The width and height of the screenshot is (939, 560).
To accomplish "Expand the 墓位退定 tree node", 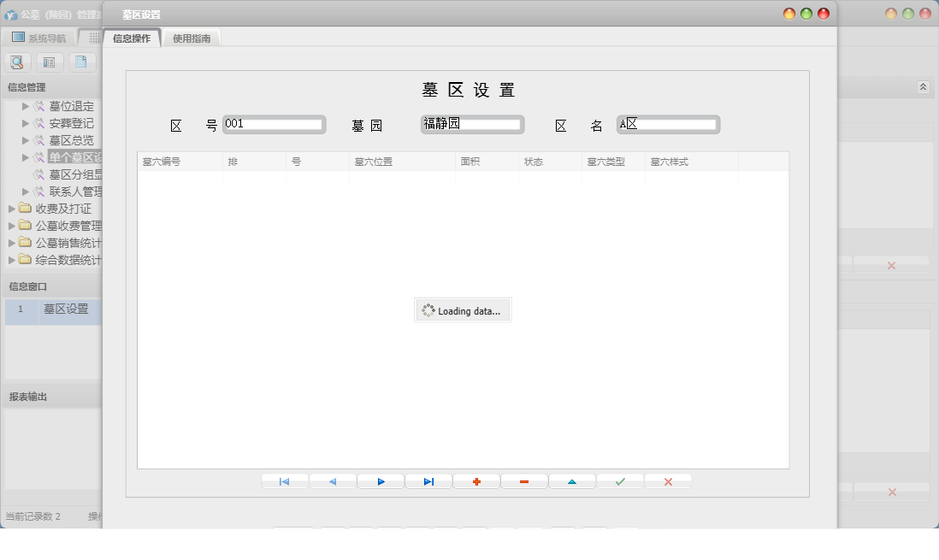I will coord(26,106).
